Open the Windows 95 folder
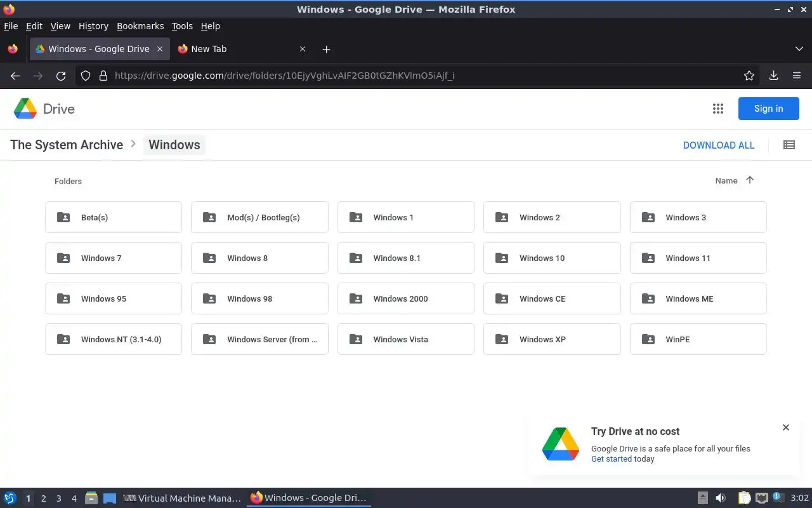The height and width of the screenshot is (508, 812). pos(114,298)
